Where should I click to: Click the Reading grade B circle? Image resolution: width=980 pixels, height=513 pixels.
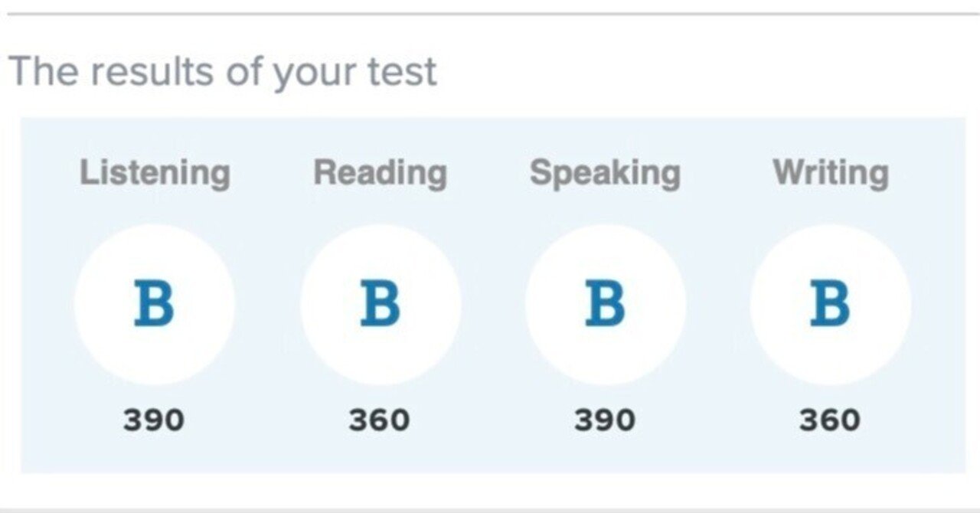[x=380, y=304]
